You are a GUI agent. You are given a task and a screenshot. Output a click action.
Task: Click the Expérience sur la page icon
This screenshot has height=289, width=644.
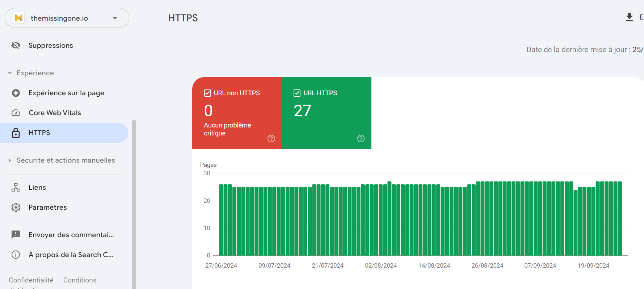(x=16, y=93)
